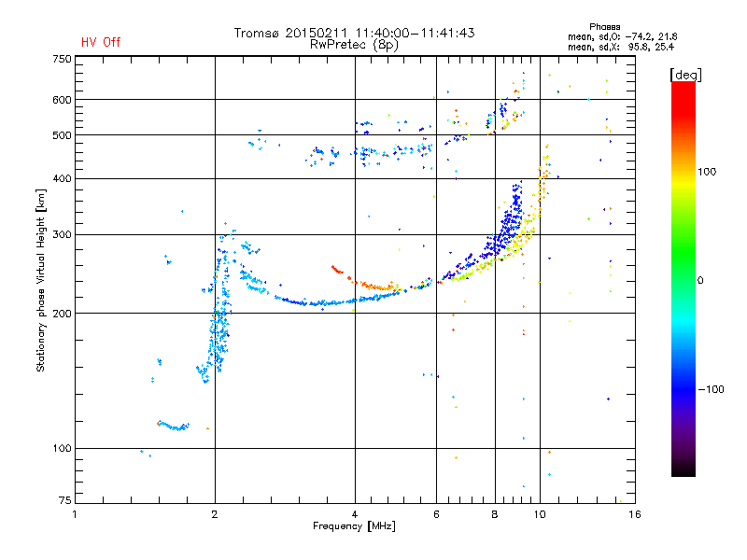Click the y-axis tick label '750'
Viewport: 747px width, 560px height.
(62, 59)
